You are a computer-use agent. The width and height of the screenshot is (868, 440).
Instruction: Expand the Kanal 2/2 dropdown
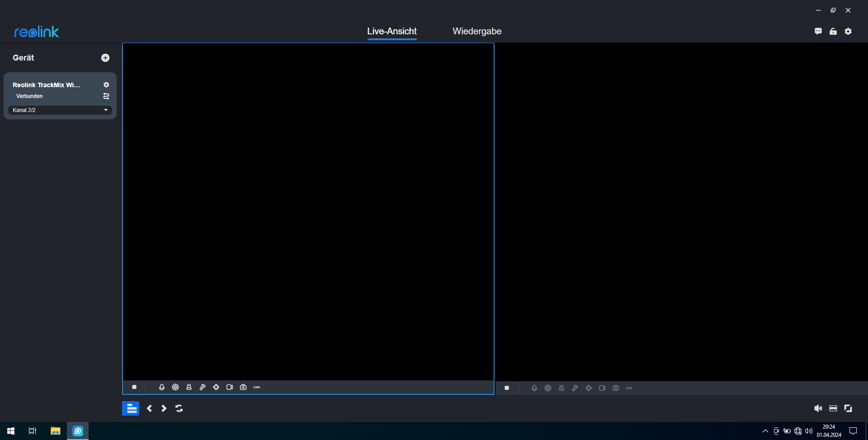pos(60,110)
